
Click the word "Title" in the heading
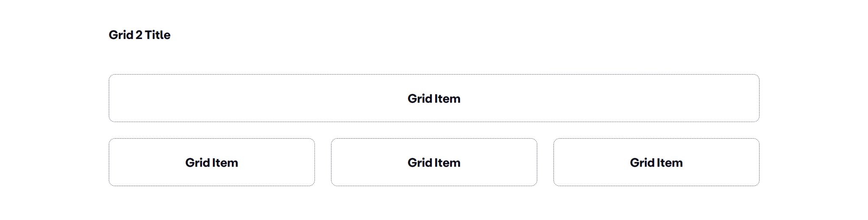tap(157, 35)
